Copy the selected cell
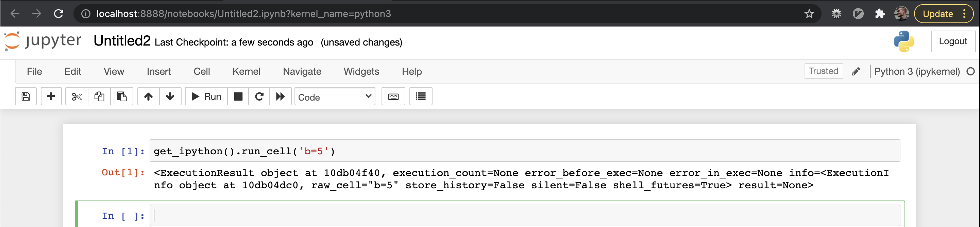Viewport: 980px width, 227px height. [x=99, y=96]
